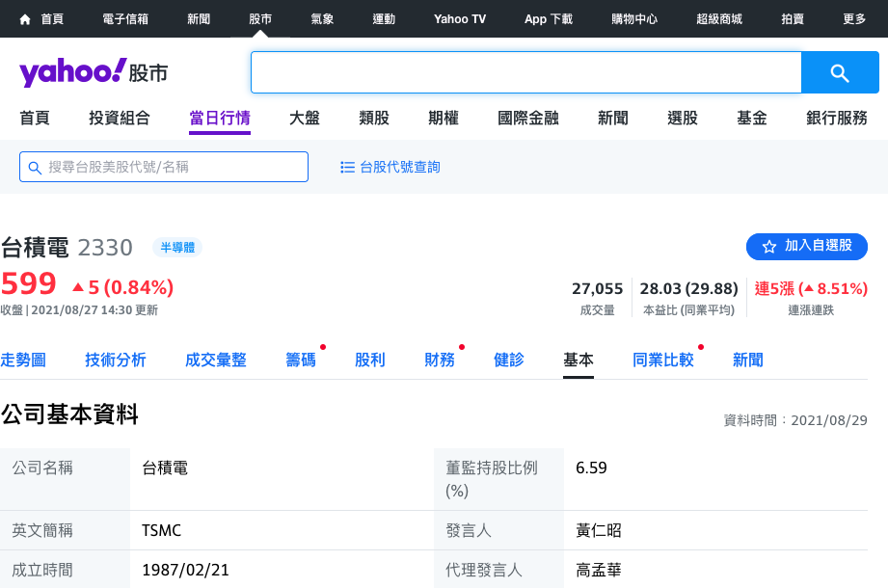Open 運動 in the top bar

pos(384,19)
